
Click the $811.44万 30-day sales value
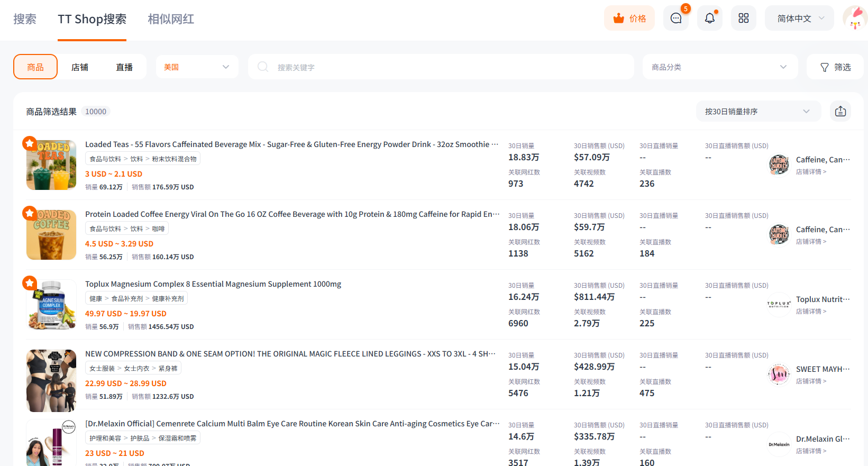tap(594, 297)
